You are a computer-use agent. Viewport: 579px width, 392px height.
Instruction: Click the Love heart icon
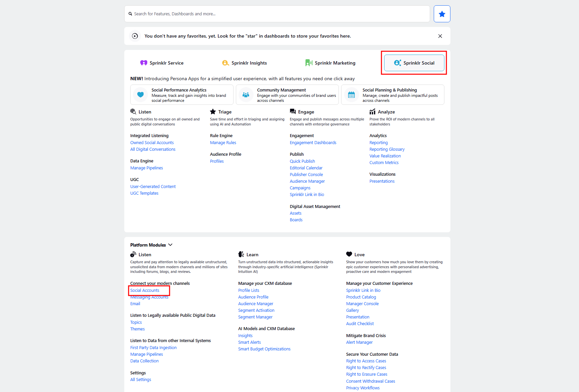349,254
